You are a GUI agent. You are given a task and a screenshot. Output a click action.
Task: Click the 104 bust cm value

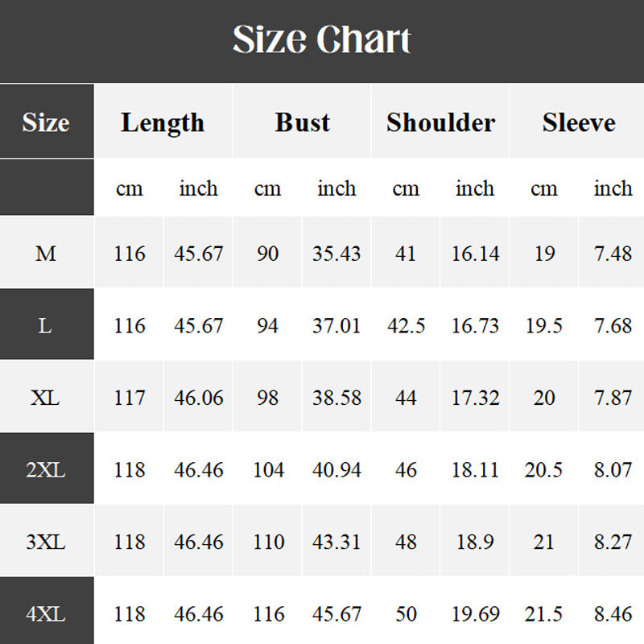[268, 470]
